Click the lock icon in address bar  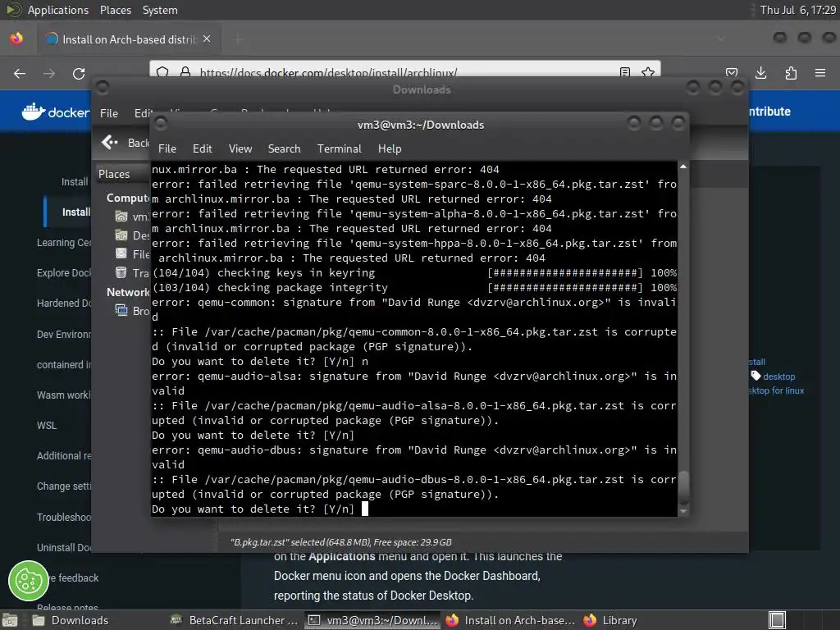(185, 72)
